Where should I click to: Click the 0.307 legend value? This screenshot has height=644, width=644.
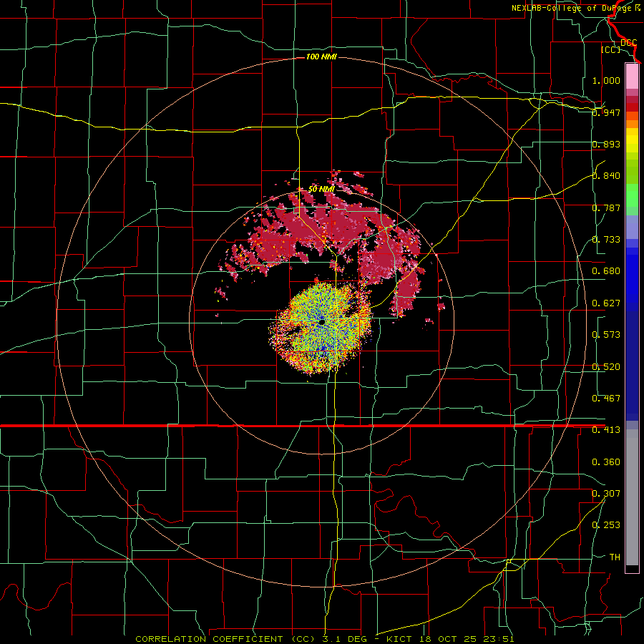click(606, 494)
